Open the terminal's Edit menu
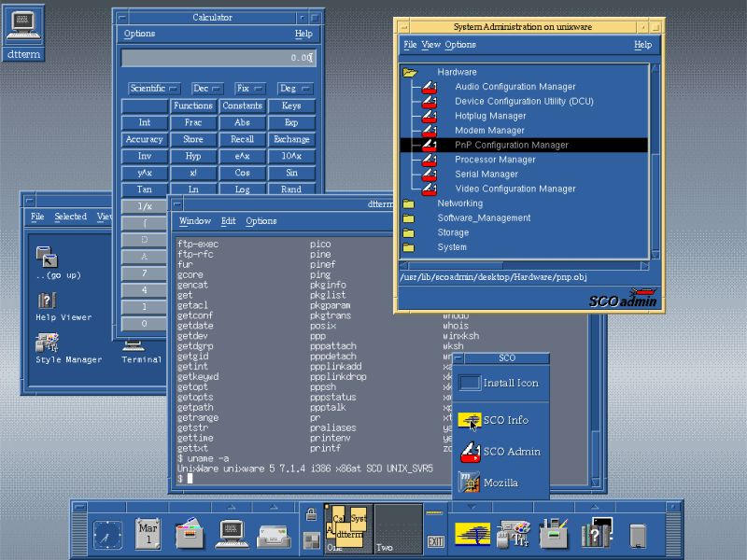 228,221
